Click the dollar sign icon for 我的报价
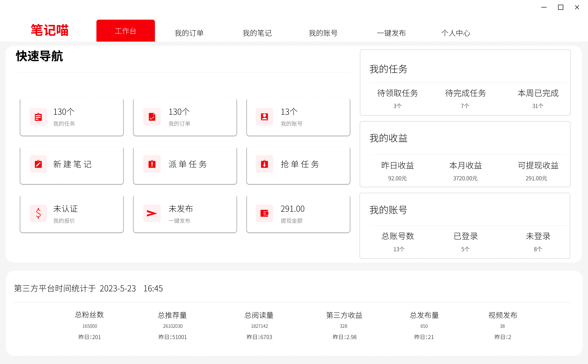 pyautogui.click(x=38, y=213)
